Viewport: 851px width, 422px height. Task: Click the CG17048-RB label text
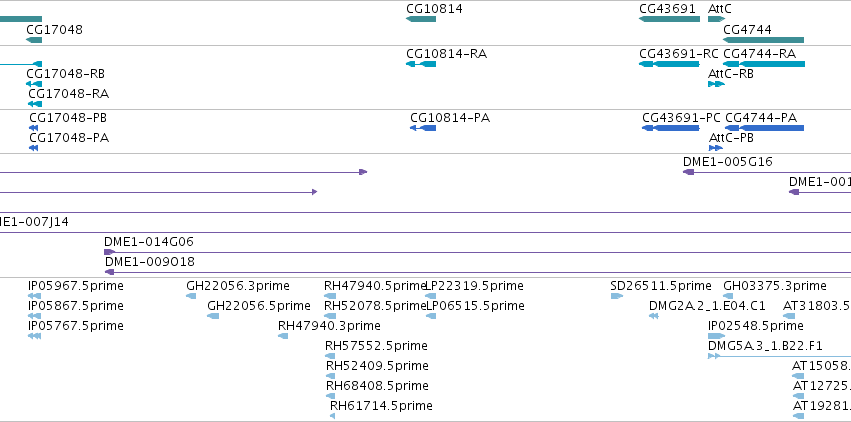[66, 74]
